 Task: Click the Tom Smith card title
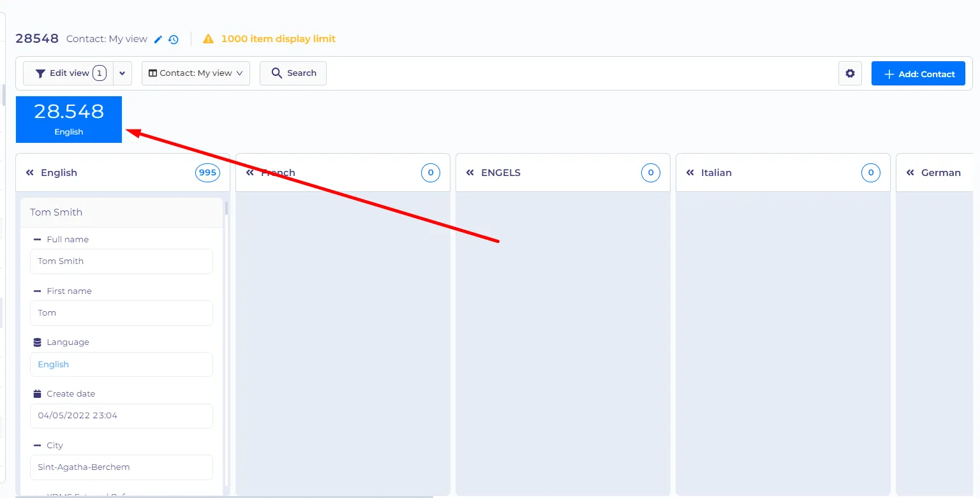[56, 212]
